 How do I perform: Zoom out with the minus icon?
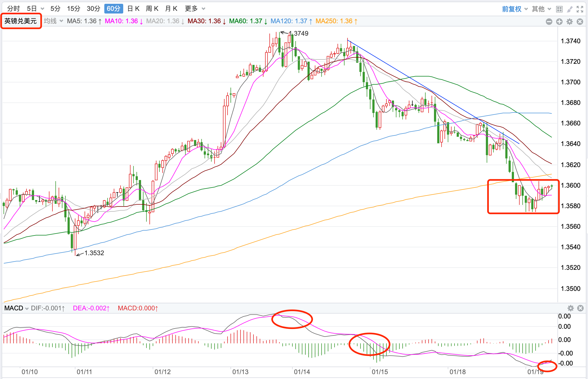click(549, 22)
